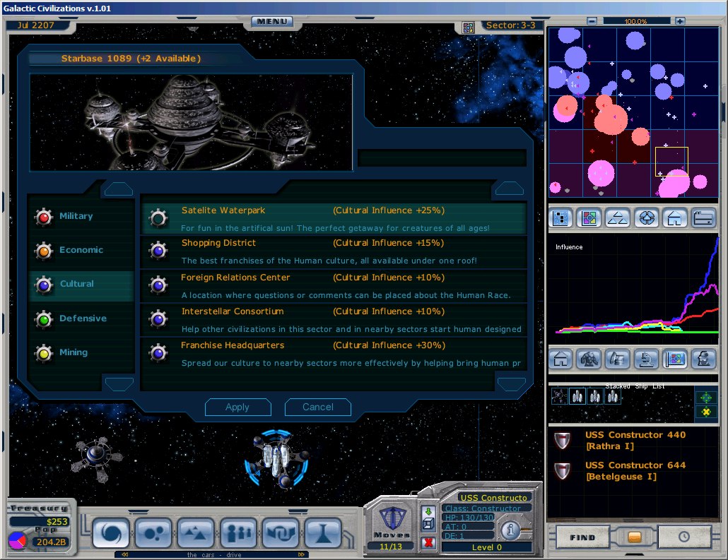Click the colored sectors map icon under minimap
This screenshot has height=560, width=728.
tap(589, 218)
